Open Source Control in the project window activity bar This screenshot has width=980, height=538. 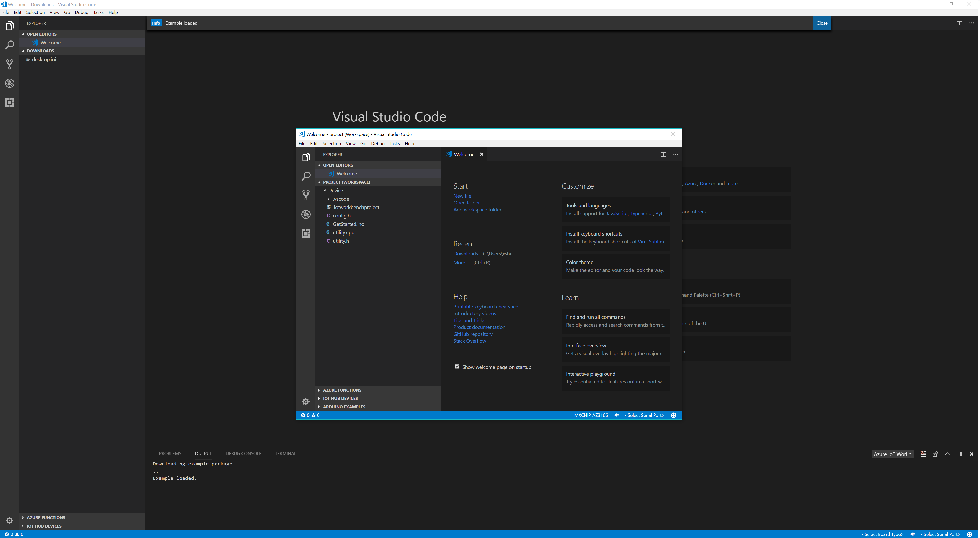[x=306, y=195]
